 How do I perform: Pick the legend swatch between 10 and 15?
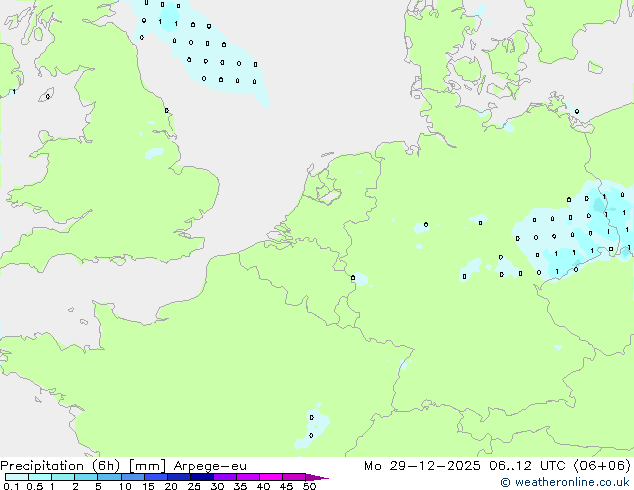pyautogui.click(x=132, y=477)
